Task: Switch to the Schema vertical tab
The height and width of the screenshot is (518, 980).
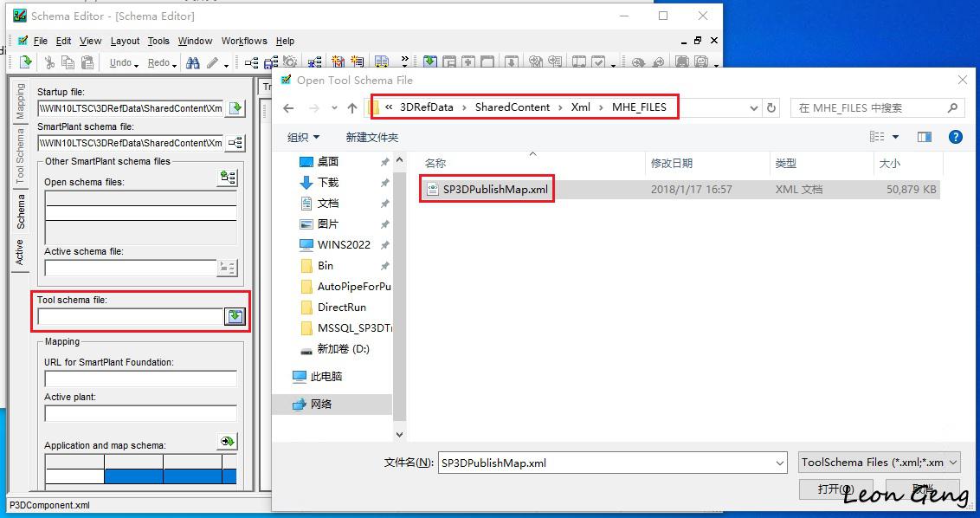Action: (x=20, y=210)
